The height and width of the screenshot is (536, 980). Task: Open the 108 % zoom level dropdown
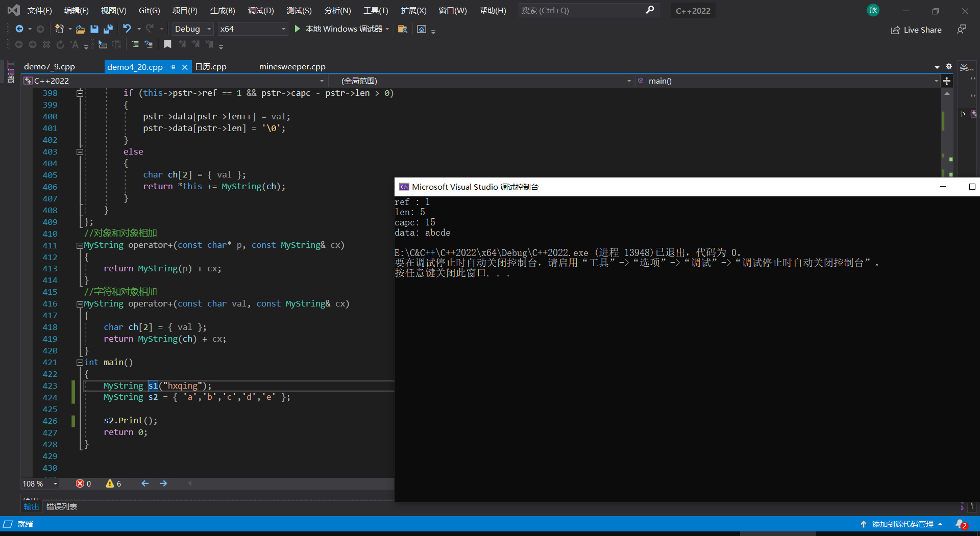40,483
